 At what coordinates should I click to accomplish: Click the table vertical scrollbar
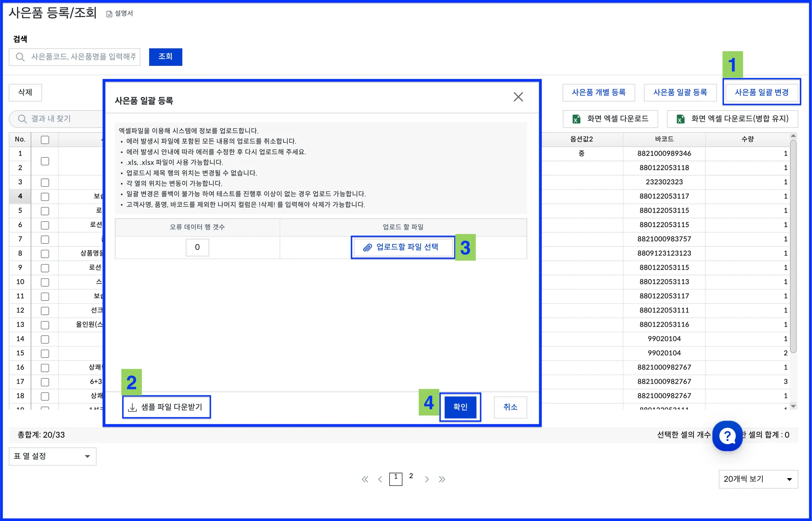[x=793, y=246]
